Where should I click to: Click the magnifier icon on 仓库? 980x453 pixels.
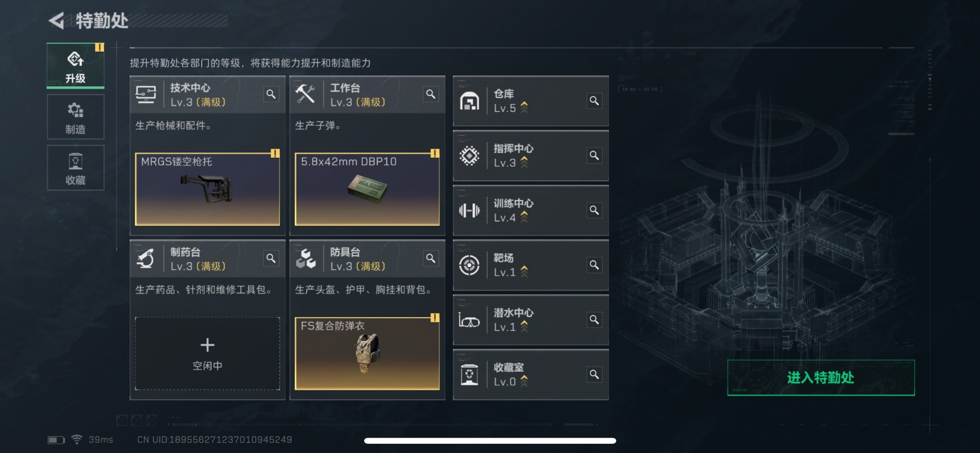[x=594, y=101]
